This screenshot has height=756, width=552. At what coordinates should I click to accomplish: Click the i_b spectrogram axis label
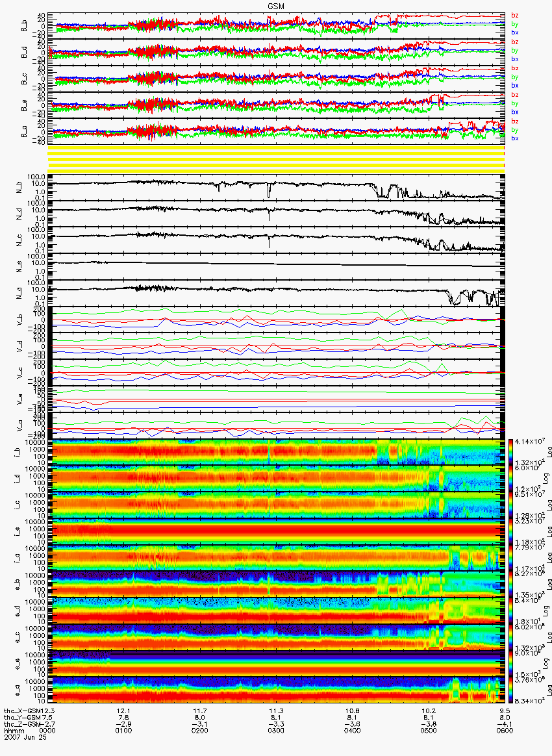pos(17,452)
